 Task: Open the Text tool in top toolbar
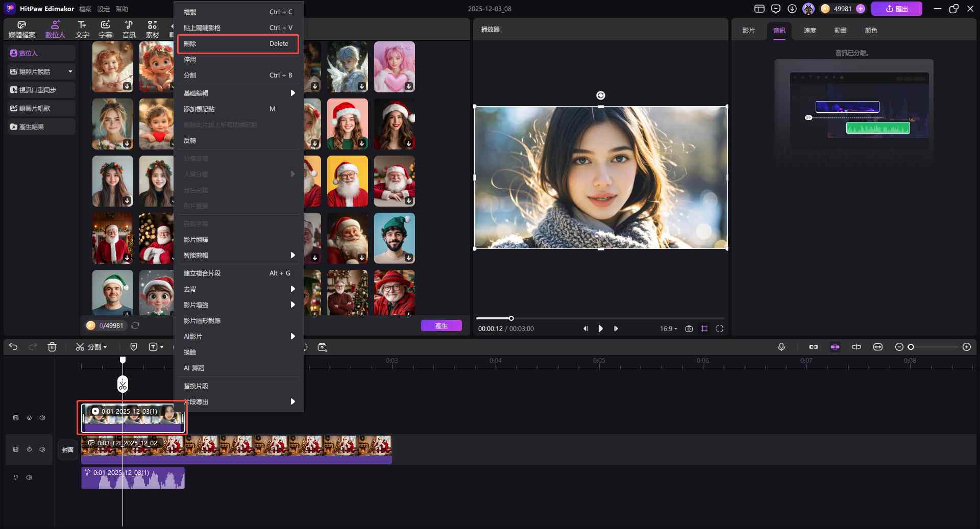point(82,29)
